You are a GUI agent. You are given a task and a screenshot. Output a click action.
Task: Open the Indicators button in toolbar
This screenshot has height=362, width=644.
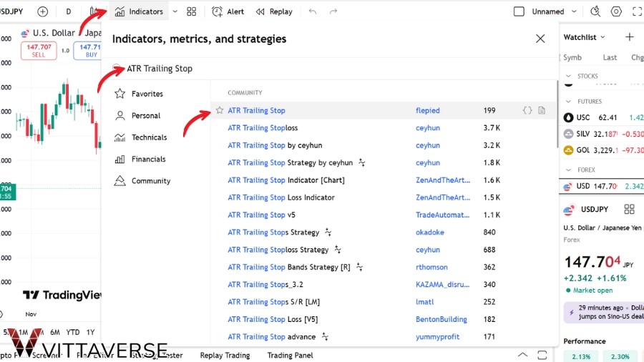139,11
